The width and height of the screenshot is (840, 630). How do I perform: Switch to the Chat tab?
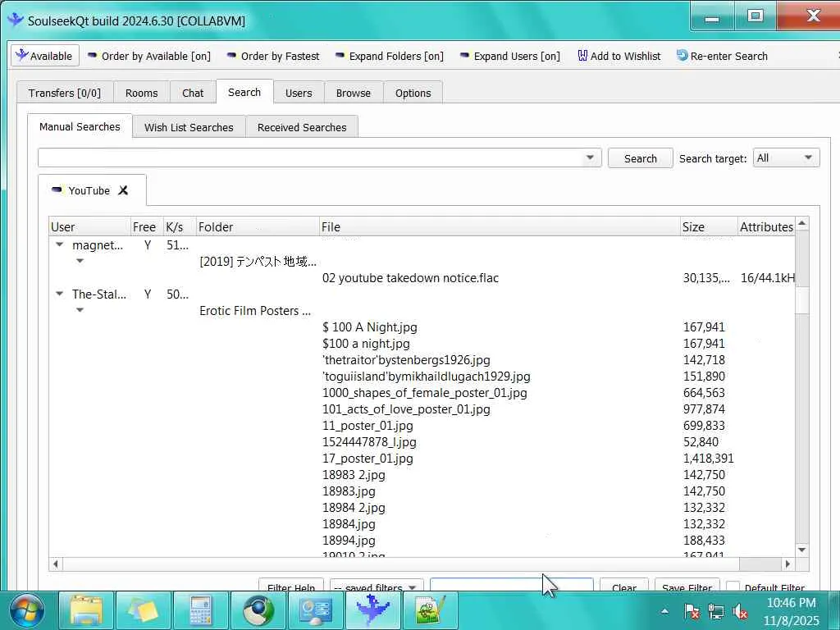[x=193, y=93]
